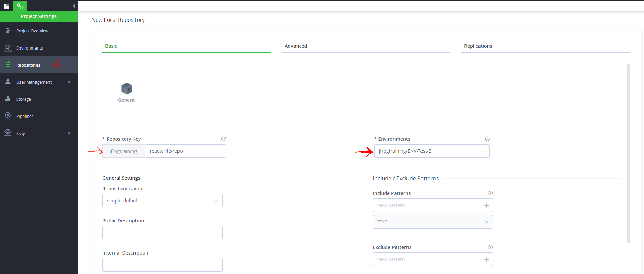
Task: Click the form's vertical scrollbar
Action: (628, 153)
